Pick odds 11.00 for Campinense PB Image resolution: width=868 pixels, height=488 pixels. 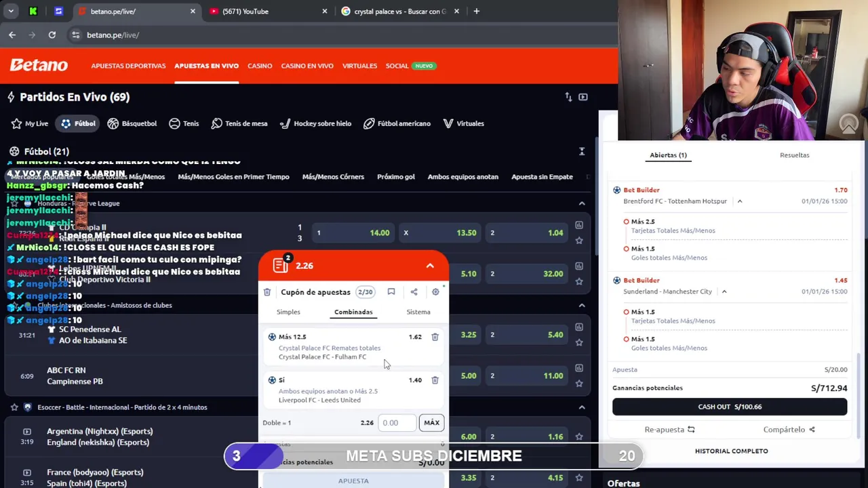click(527, 375)
